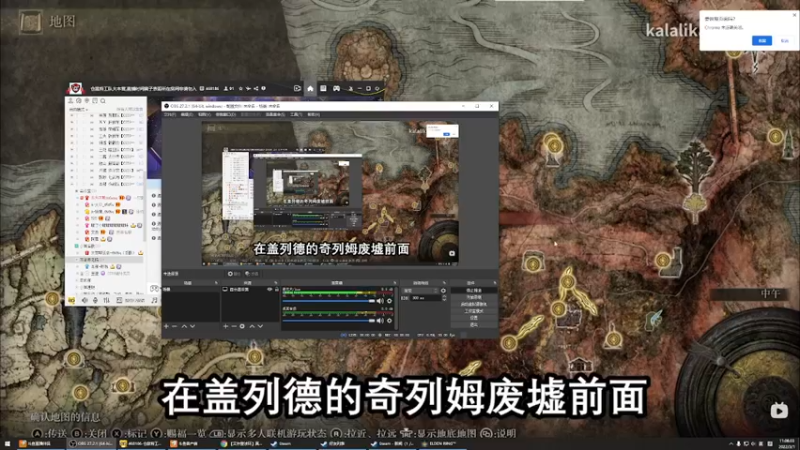Open 桌面音频 audio settings gear in mixer
The width and height of the screenshot is (800, 450).
(390, 320)
